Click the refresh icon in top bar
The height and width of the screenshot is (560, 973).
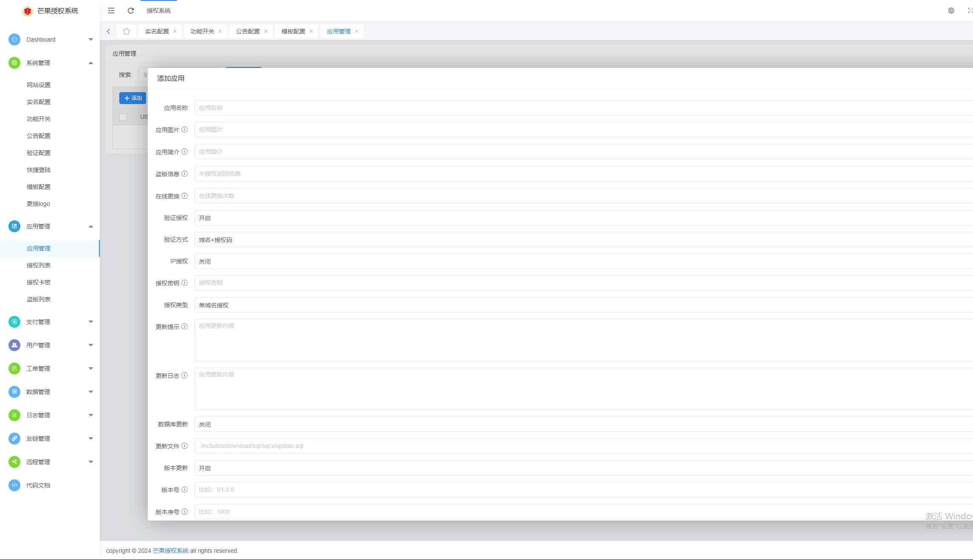coord(131,11)
